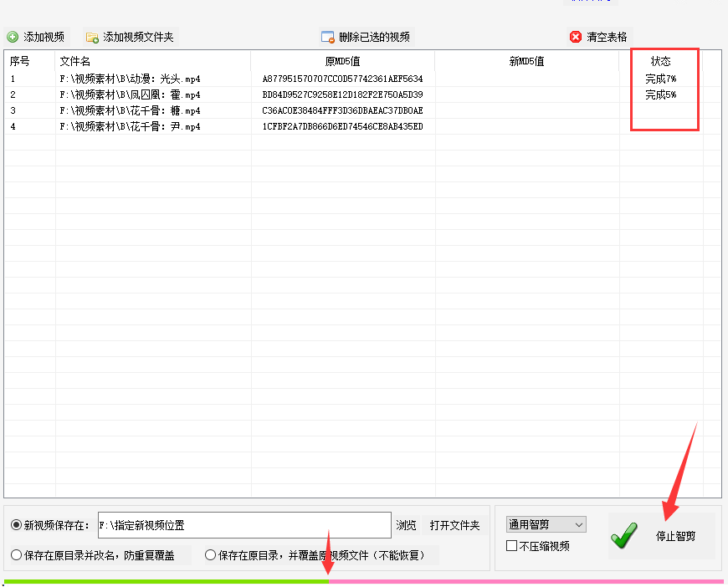Select the 新视频保存在 radio option
Screen dimensions: 728x587
coord(16,525)
